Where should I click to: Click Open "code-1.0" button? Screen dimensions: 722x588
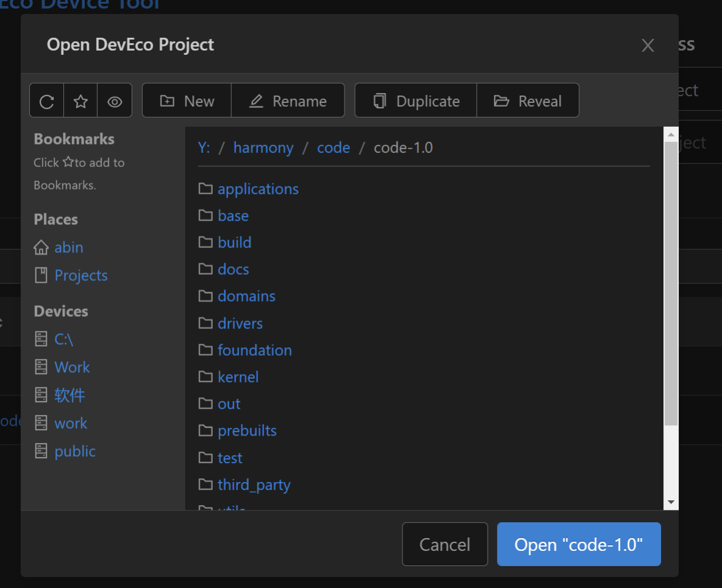coord(579,544)
